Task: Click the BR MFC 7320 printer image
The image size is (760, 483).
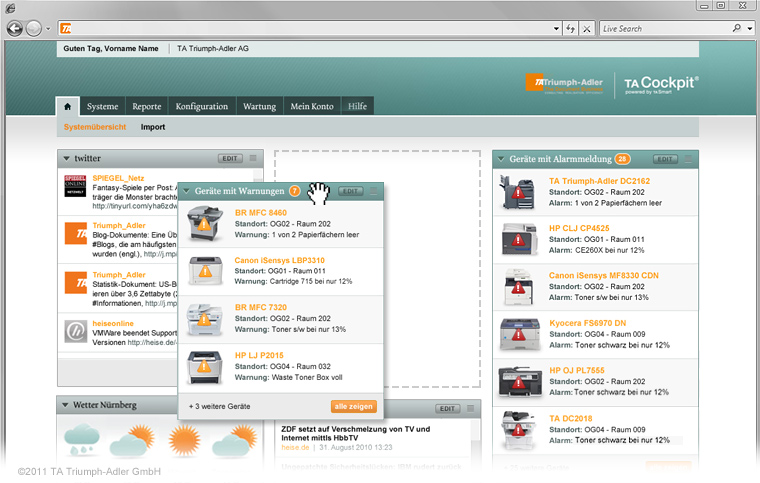Action: (x=205, y=319)
